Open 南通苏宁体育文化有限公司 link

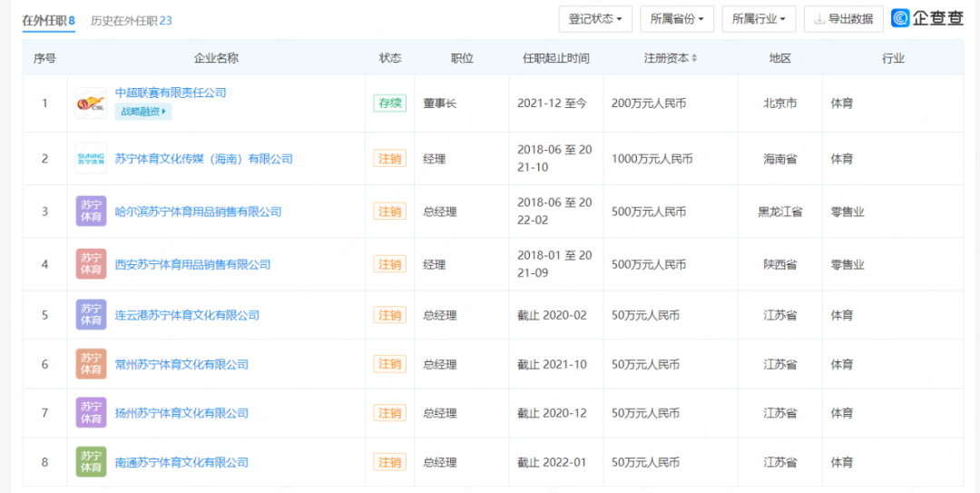181,463
